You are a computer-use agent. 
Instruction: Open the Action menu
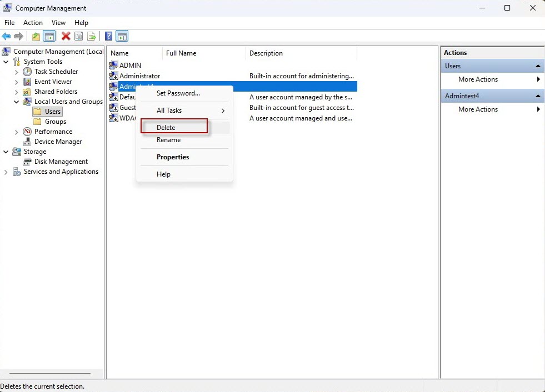[33, 23]
